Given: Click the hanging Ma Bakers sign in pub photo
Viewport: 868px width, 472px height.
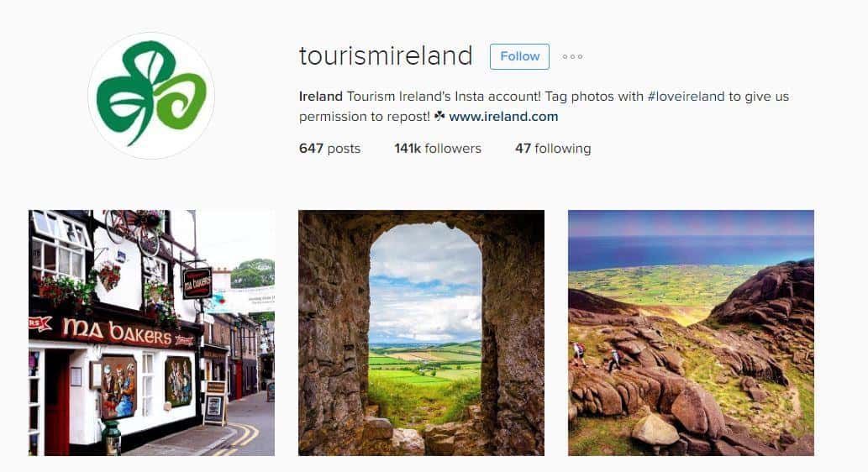Looking at the screenshot, I should click(x=197, y=283).
